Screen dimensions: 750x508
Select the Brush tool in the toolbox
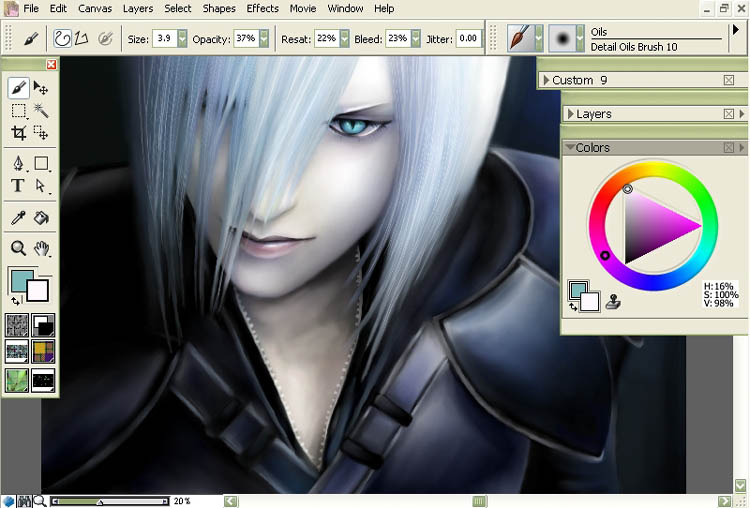point(18,88)
